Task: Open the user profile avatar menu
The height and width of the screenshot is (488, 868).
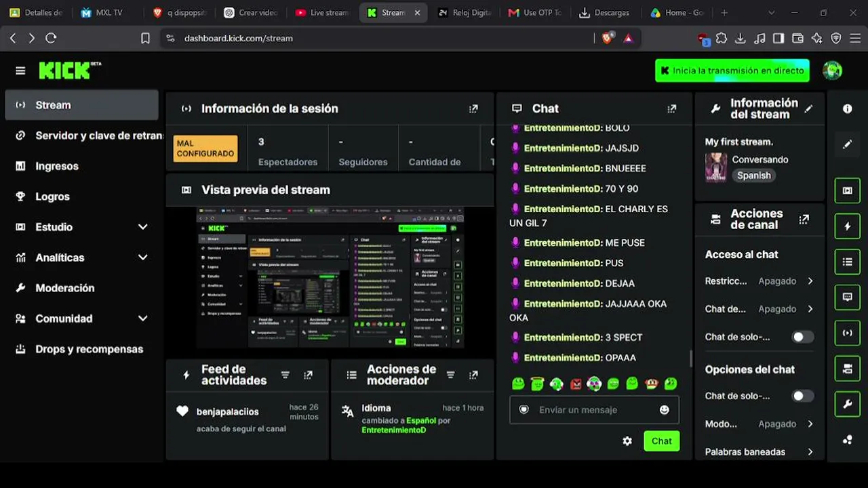Action: (x=832, y=70)
